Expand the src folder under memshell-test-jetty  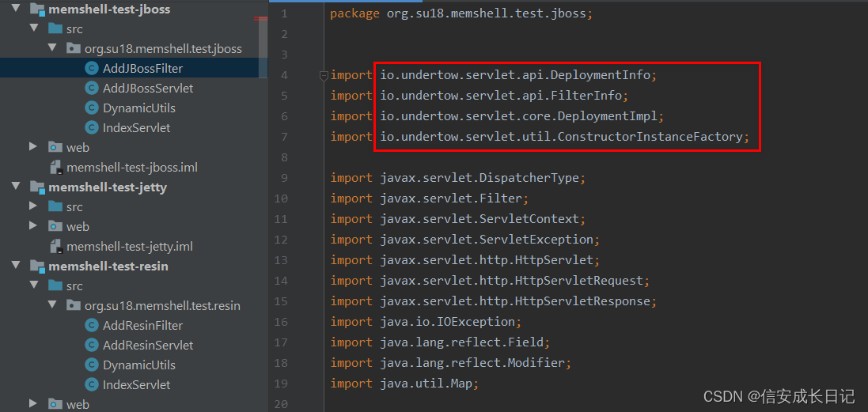tap(34, 206)
